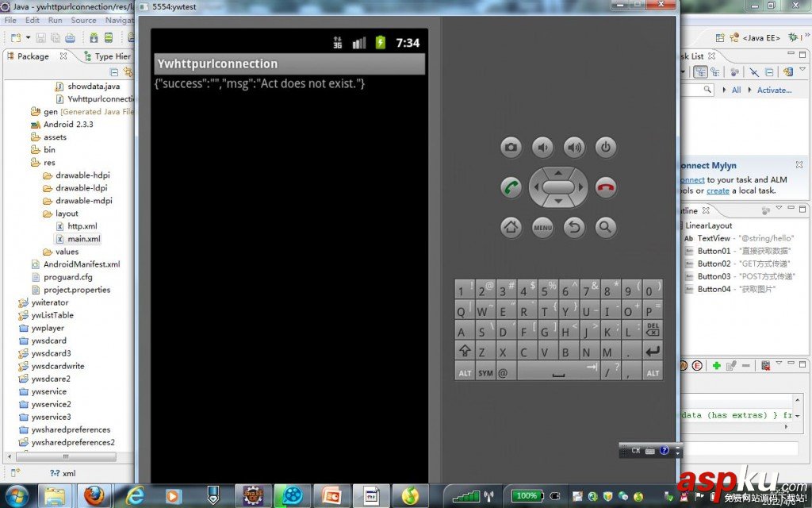This screenshot has height=508, width=812.
Task: Open the Run menu
Action: pos(55,20)
